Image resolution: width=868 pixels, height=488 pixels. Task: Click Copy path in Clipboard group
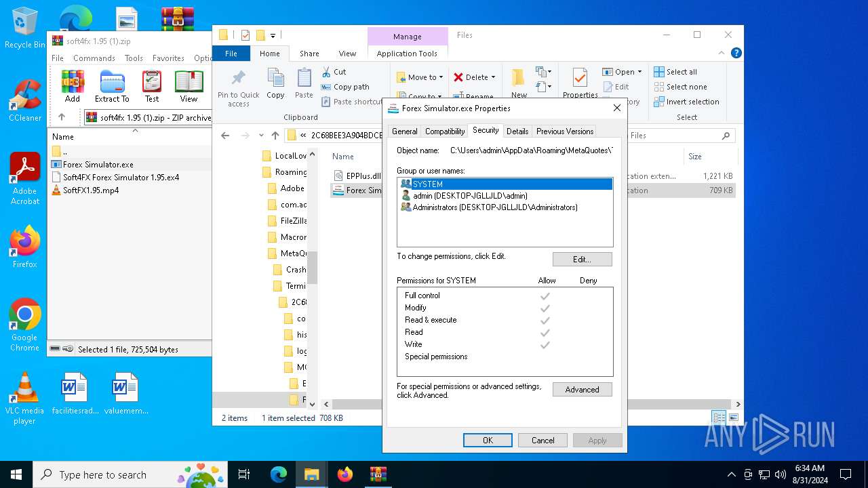(345, 87)
